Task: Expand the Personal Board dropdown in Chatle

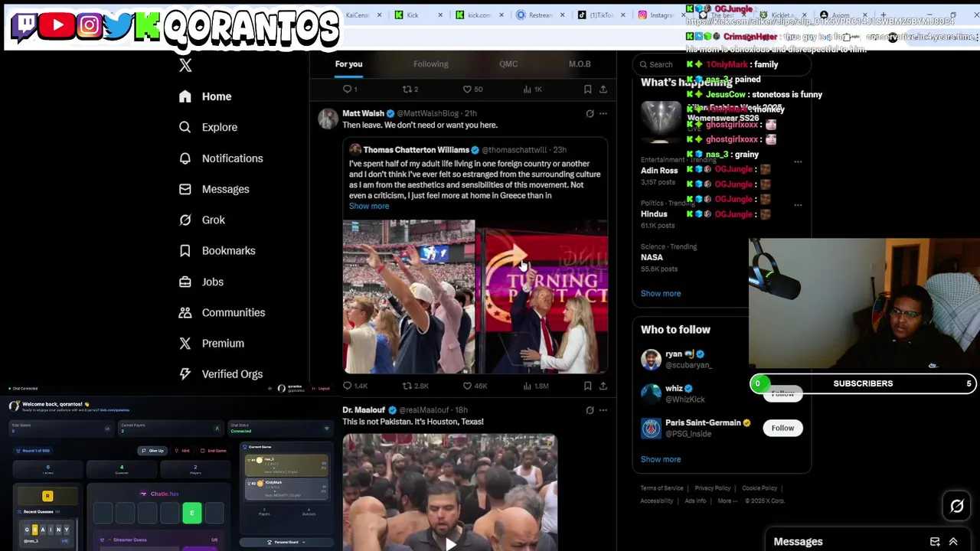Action: pos(286,543)
